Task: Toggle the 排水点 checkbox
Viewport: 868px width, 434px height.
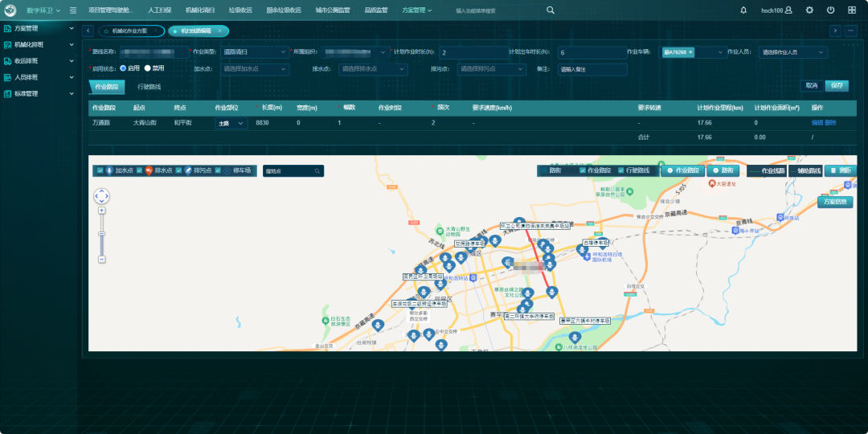Action: click(x=140, y=170)
